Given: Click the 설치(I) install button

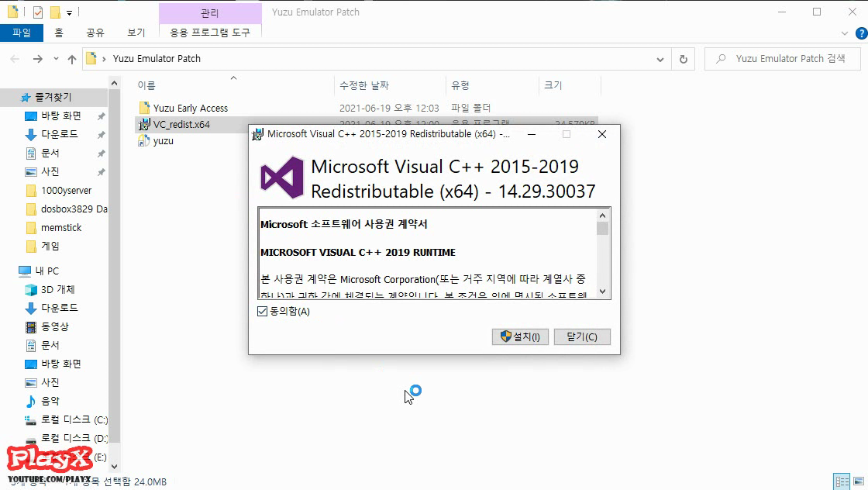Looking at the screenshot, I should click(x=520, y=336).
